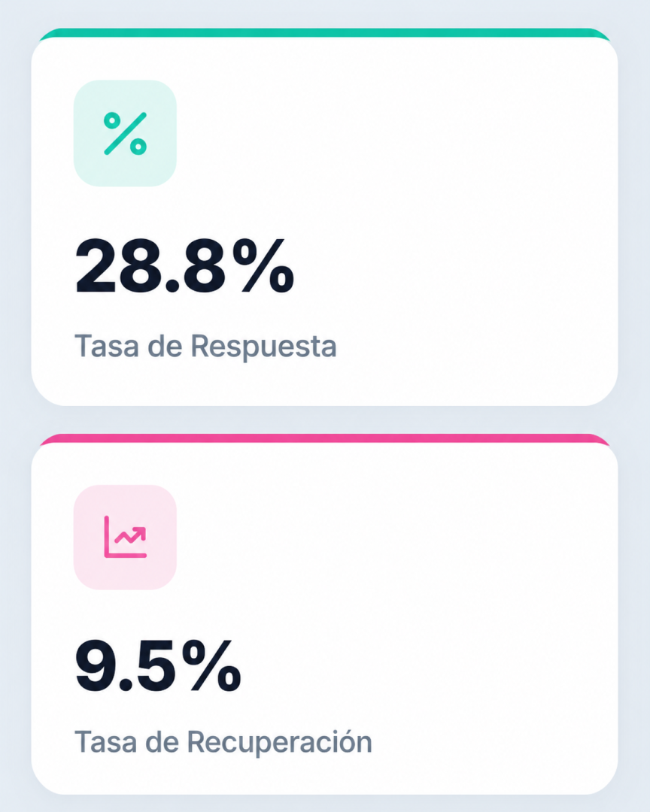The height and width of the screenshot is (812, 650).
Task: Click the pink trending-up chart icon
Action: pyautogui.click(x=126, y=537)
